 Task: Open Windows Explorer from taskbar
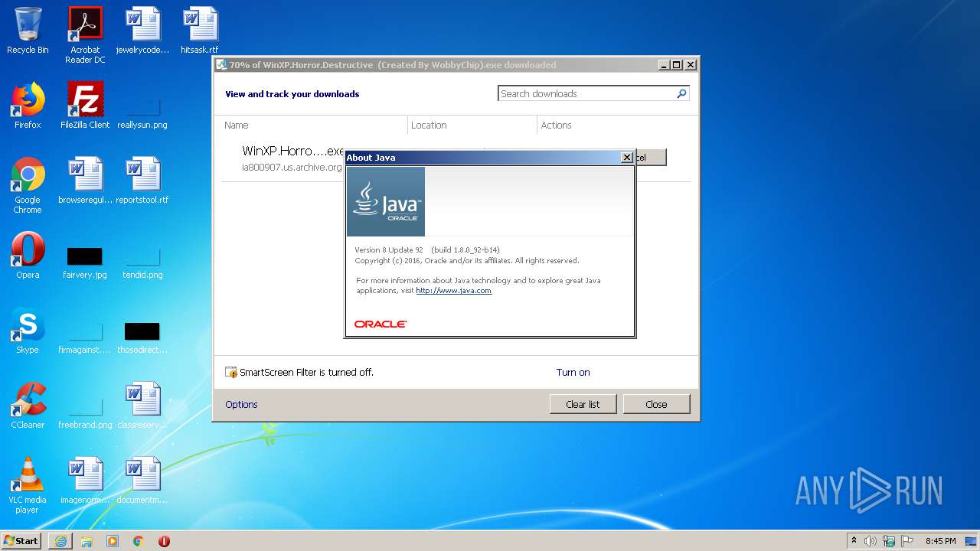click(x=87, y=541)
